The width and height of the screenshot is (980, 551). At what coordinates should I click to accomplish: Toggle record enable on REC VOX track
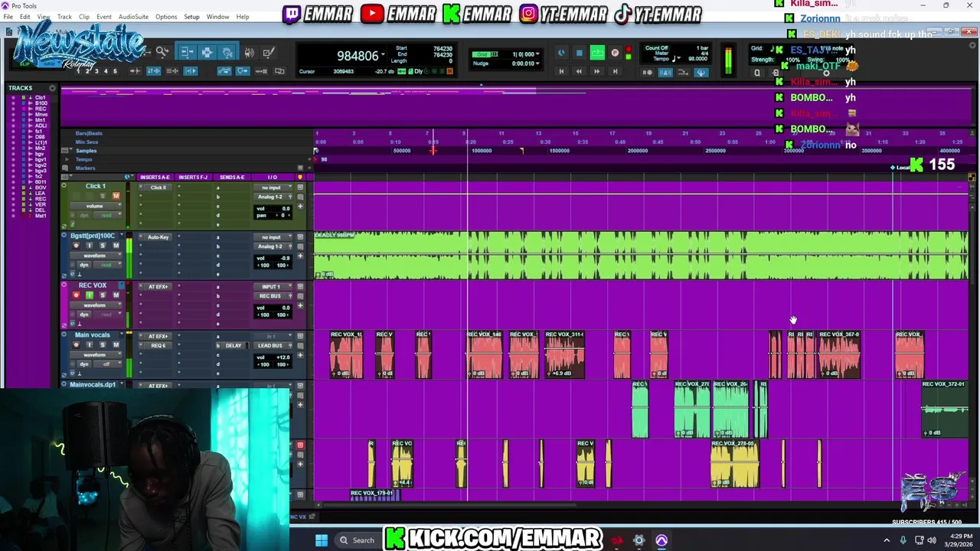[76, 295]
